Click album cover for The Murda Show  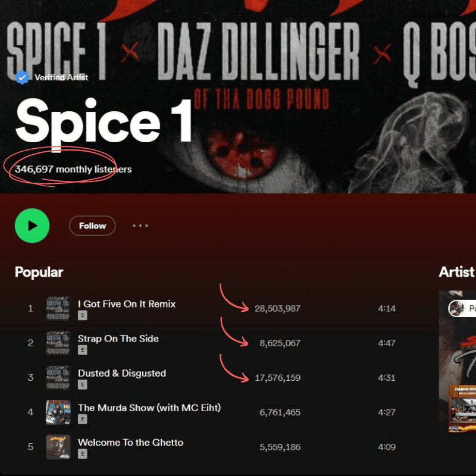(58, 412)
